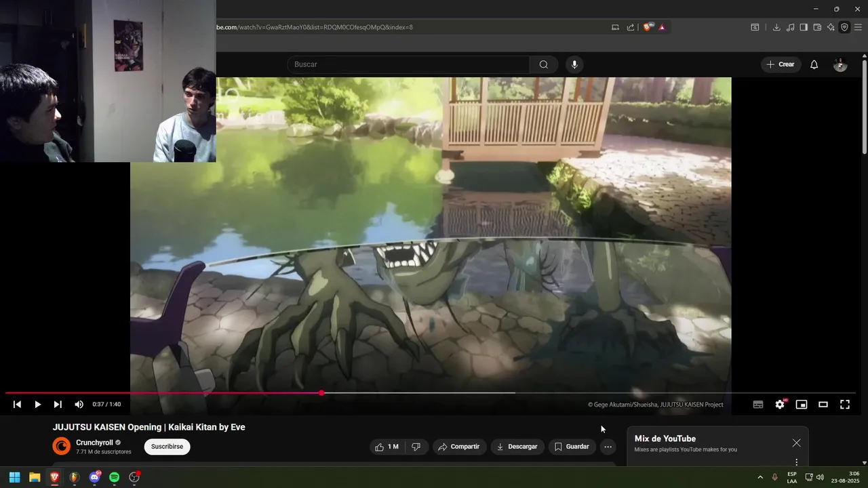Click the ESP LAA language indicator

click(x=792, y=477)
